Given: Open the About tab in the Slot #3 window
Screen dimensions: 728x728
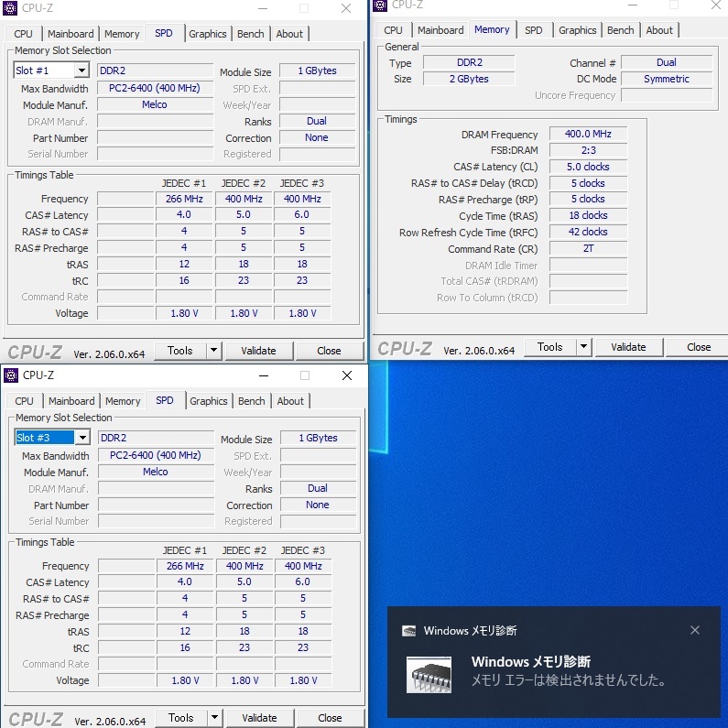Looking at the screenshot, I should tap(290, 401).
